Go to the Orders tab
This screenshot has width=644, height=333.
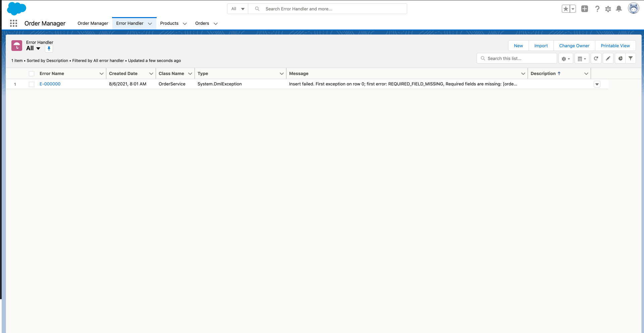pyautogui.click(x=202, y=23)
